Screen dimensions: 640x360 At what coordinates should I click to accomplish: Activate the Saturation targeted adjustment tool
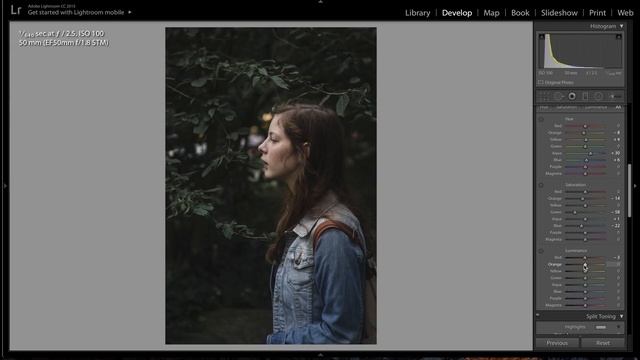point(541,185)
